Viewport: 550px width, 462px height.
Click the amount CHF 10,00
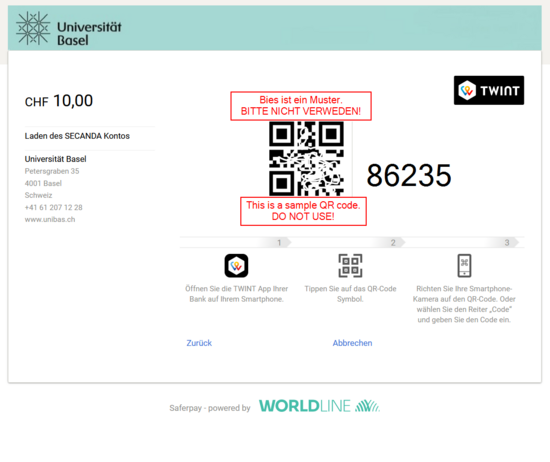coord(59,101)
